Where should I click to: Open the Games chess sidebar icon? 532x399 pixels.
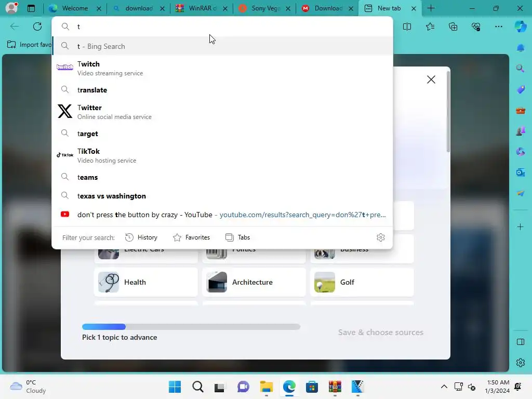[521, 131]
